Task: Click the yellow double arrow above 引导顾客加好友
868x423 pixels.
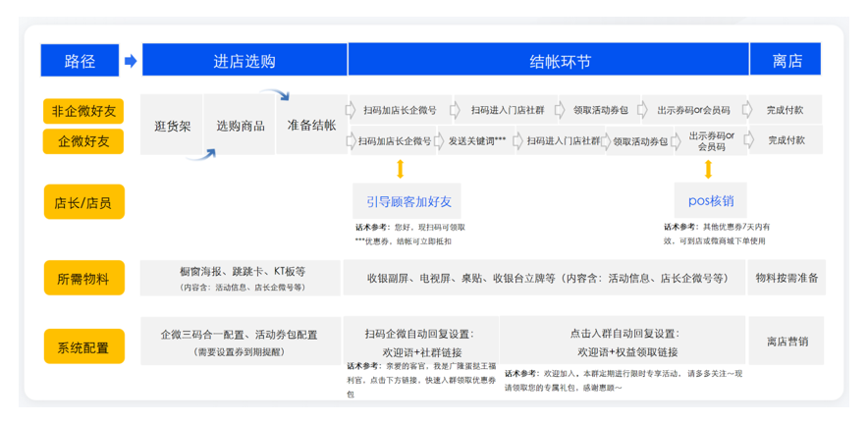Action: [x=400, y=170]
